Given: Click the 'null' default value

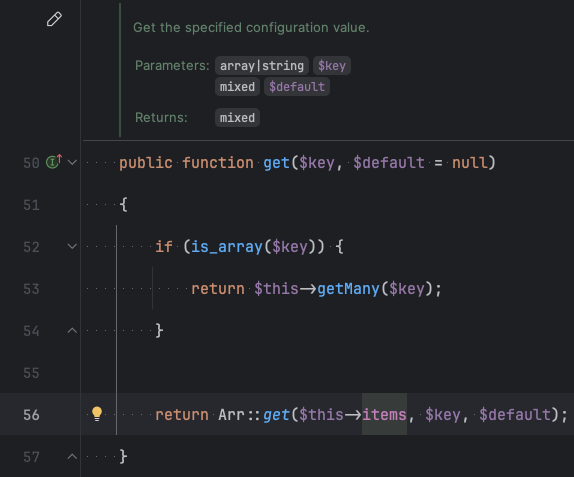Looking at the screenshot, I should pos(470,163).
